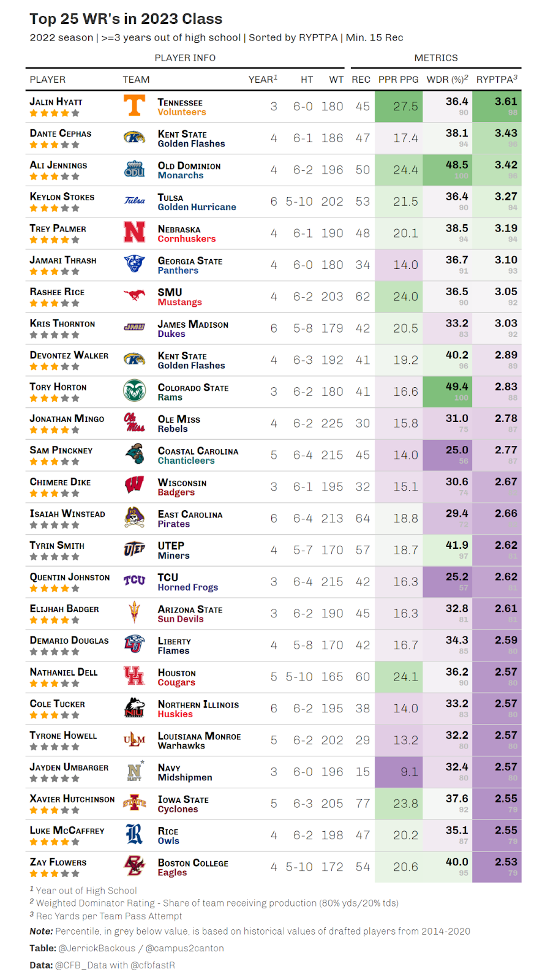Viewport: 534px width, 980px height.
Task: Click the TCU Horned Frogs logo
Action: (134, 581)
